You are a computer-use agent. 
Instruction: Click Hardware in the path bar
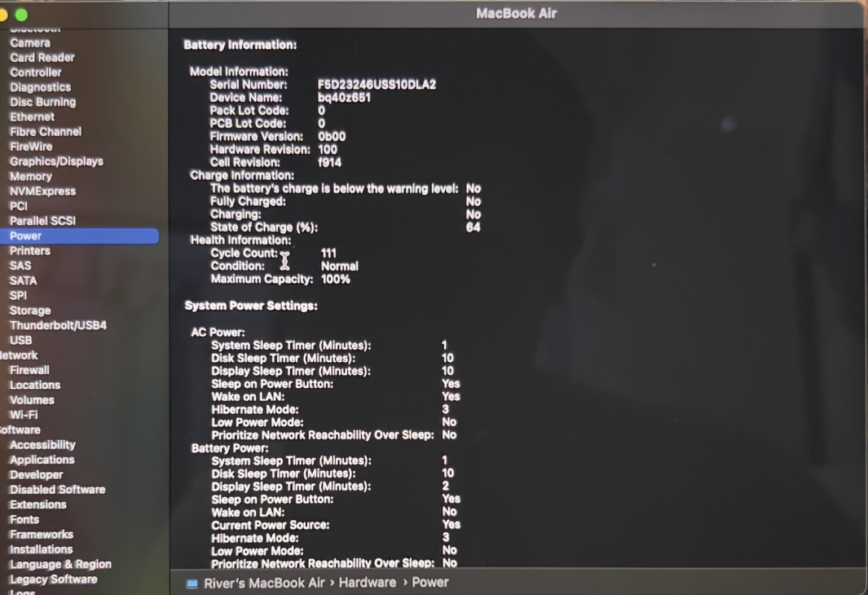pos(367,583)
